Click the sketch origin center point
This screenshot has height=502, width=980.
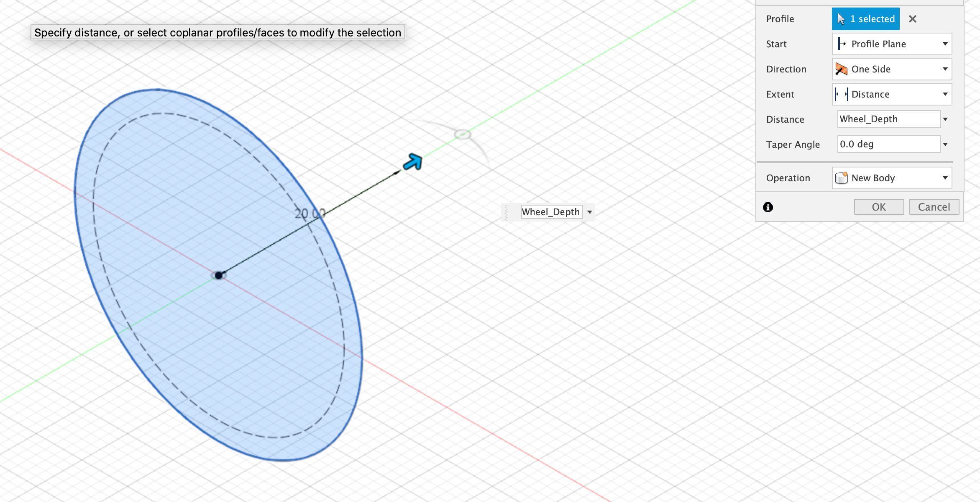coord(219,275)
